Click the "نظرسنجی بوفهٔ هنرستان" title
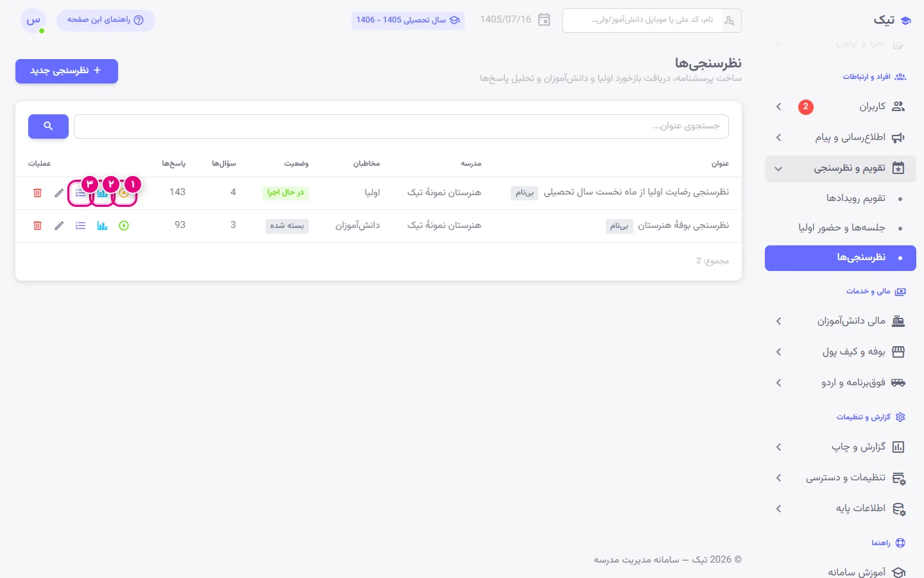Viewport: 924px width, 578px height. [x=683, y=225]
